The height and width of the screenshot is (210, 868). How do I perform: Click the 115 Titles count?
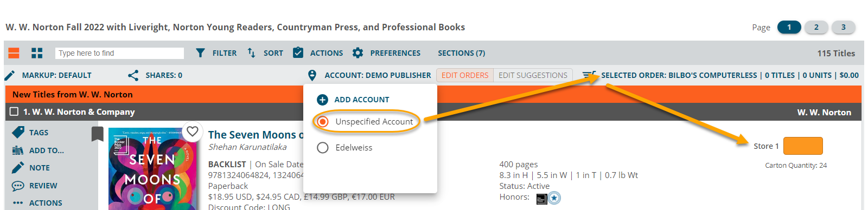[x=836, y=53]
